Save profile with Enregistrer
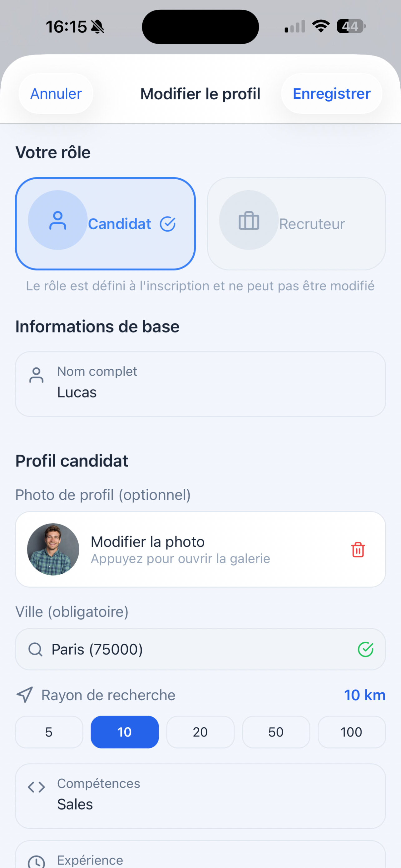 point(332,94)
